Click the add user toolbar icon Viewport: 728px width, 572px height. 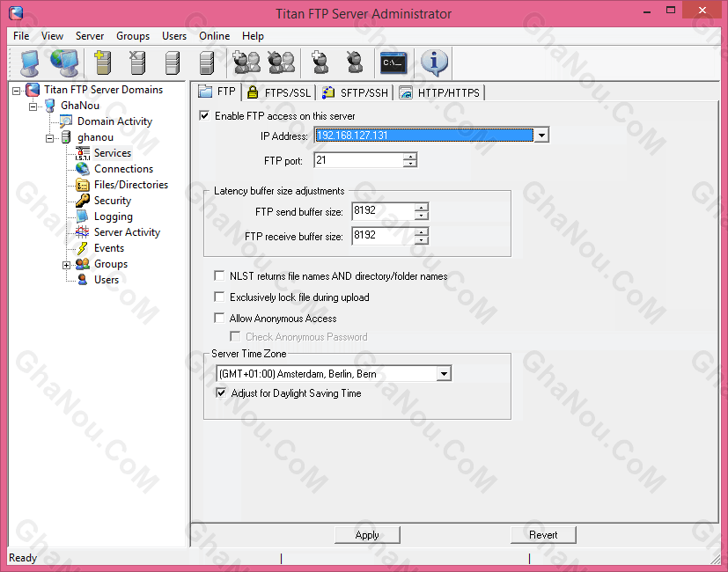coord(320,62)
